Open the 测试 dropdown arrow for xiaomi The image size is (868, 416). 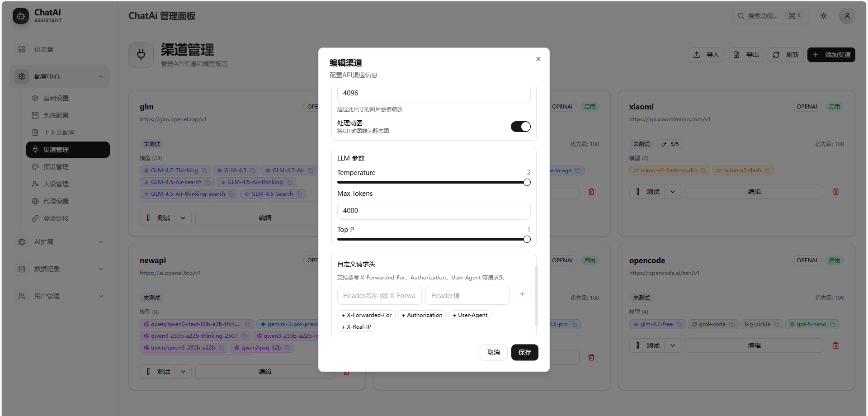pyautogui.click(x=673, y=192)
